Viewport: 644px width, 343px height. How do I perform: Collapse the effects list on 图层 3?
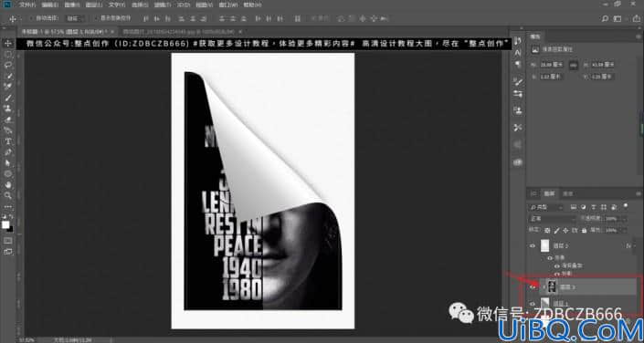[x=636, y=245]
